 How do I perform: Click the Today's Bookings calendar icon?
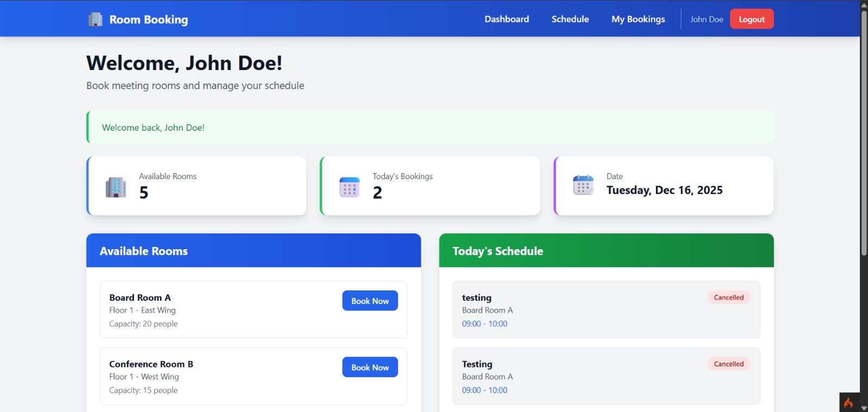[x=349, y=187]
